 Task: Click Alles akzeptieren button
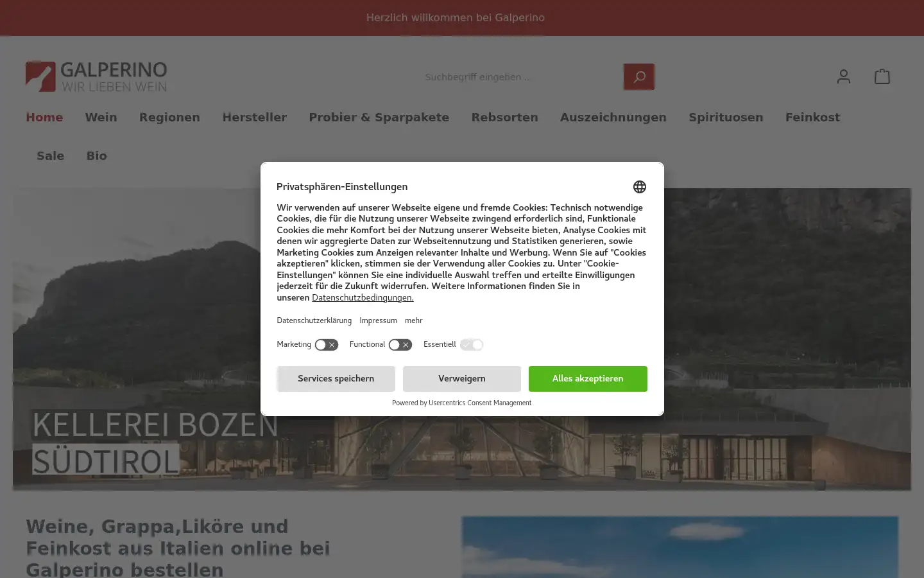tap(588, 379)
